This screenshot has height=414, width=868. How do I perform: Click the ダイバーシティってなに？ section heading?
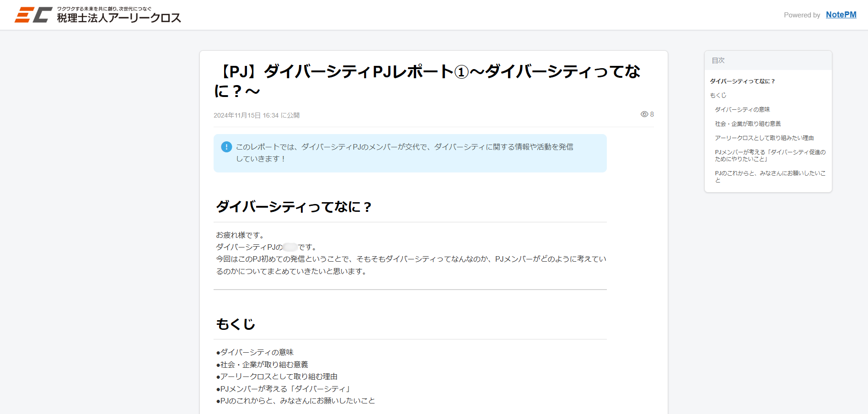coord(294,207)
